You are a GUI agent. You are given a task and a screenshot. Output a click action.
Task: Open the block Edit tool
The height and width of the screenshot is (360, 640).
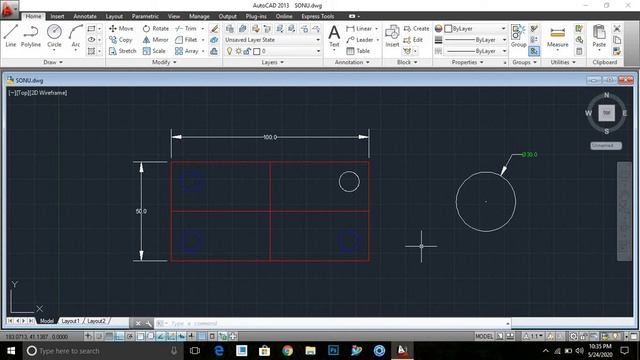pos(413,40)
